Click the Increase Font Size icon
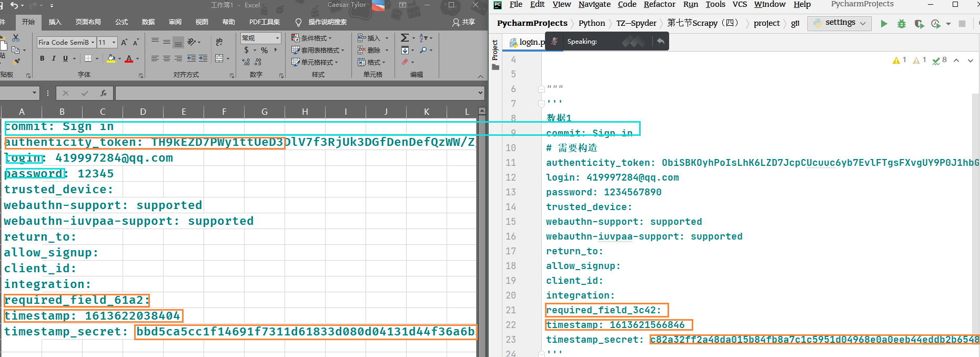980x357 pixels. pyautogui.click(x=124, y=42)
